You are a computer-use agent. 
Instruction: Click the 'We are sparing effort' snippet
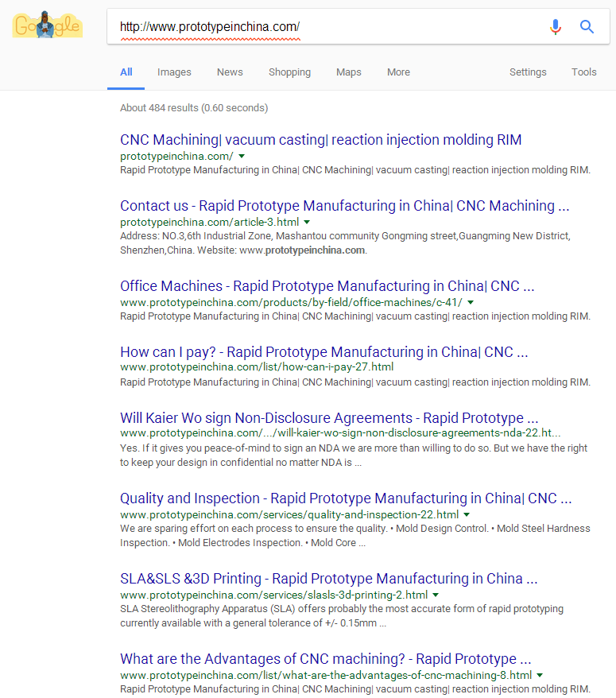coord(354,536)
